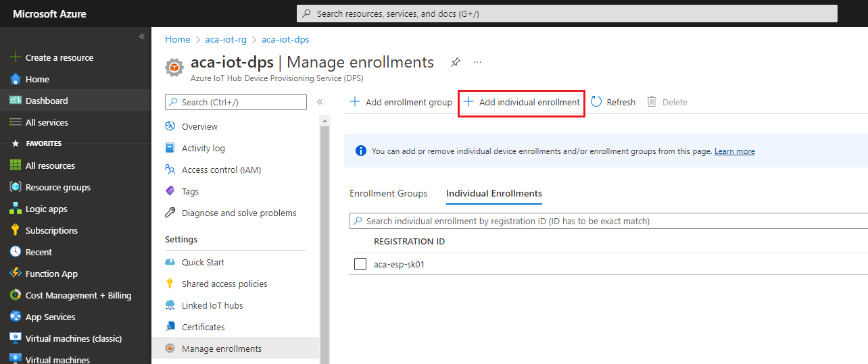Open Tags in resource menu
This screenshot has height=364, width=868.
tap(190, 191)
